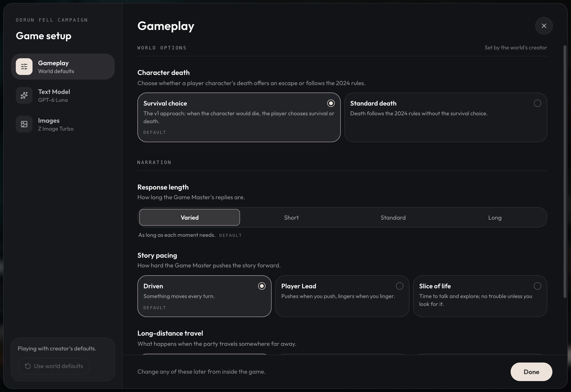Click the Story pacing heading
Viewport: 571px width, 392px height.
coord(157,255)
